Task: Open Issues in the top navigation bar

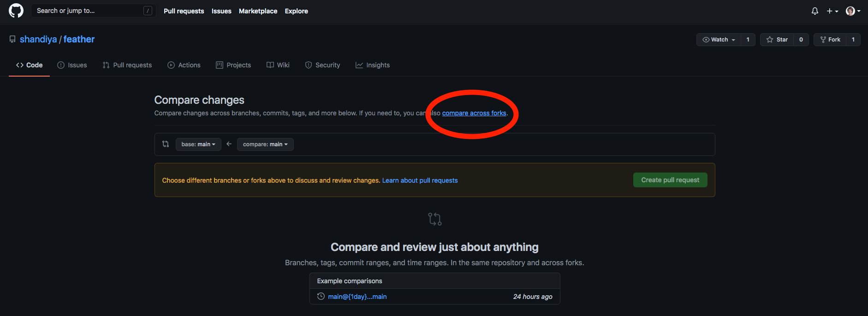Action: click(221, 11)
